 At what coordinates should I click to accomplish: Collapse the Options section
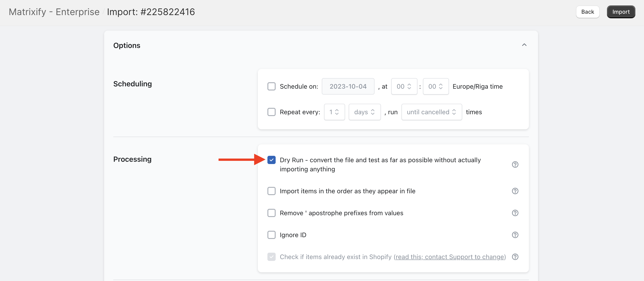(x=524, y=45)
